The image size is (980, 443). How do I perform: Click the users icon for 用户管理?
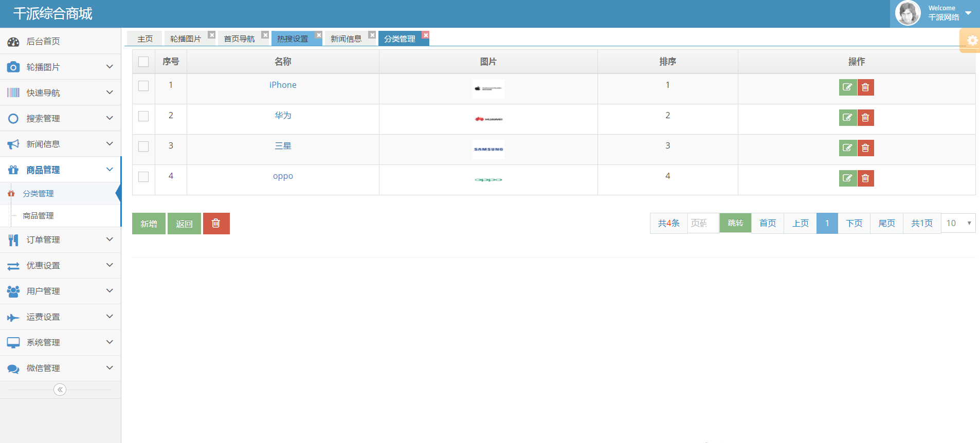coord(13,291)
